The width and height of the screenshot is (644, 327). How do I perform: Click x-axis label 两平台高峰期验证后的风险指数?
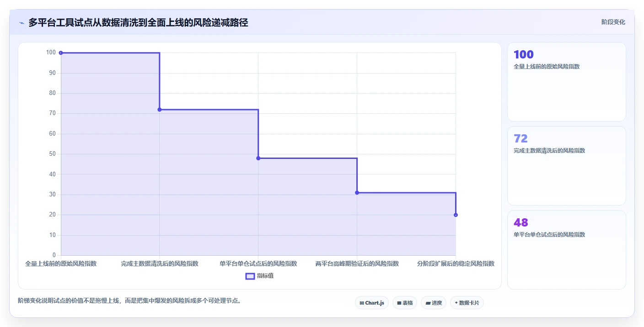pyautogui.click(x=357, y=264)
